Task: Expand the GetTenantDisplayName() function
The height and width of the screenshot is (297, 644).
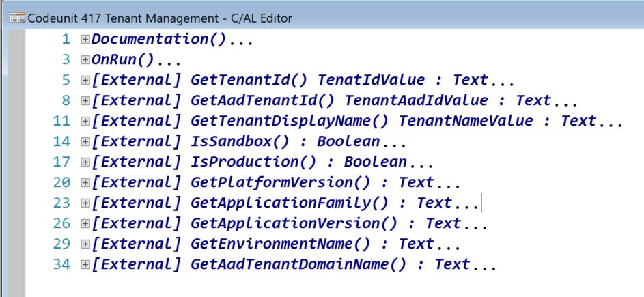Action: pyautogui.click(x=85, y=122)
